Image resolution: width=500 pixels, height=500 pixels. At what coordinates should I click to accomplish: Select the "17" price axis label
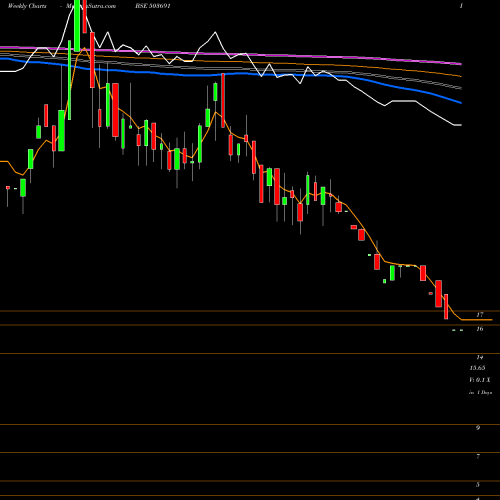click(x=480, y=315)
